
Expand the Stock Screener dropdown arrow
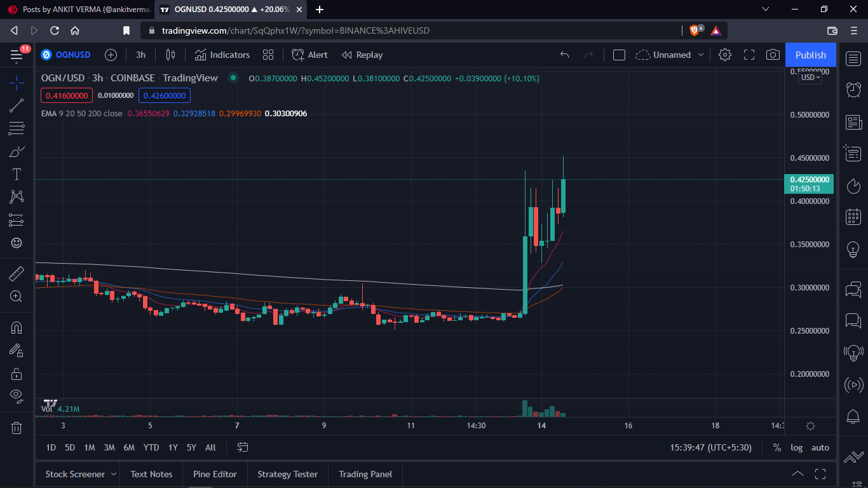[114, 474]
